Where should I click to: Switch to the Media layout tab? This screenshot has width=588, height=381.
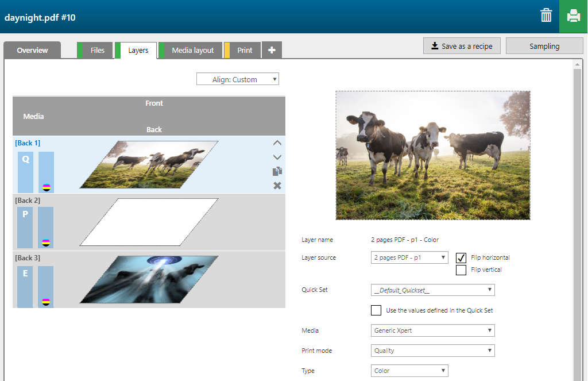click(192, 51)
